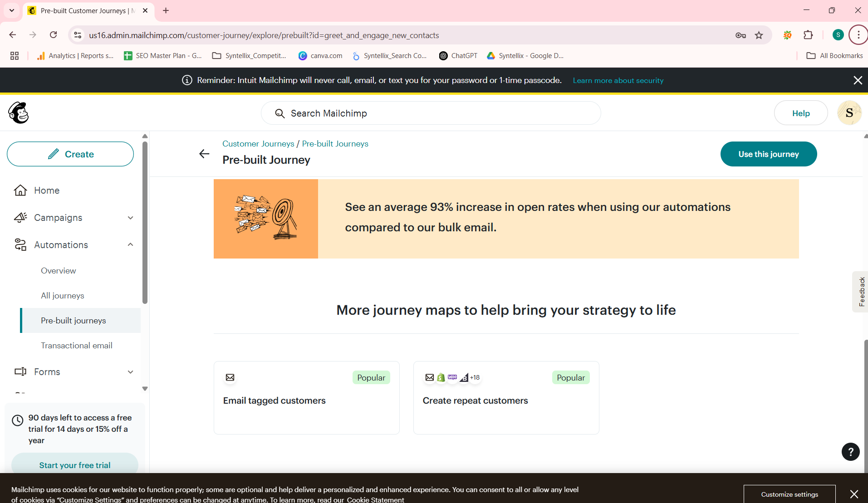Expand the Forms menu chevron
Viewport: 868px width, 503px height.
131,372
